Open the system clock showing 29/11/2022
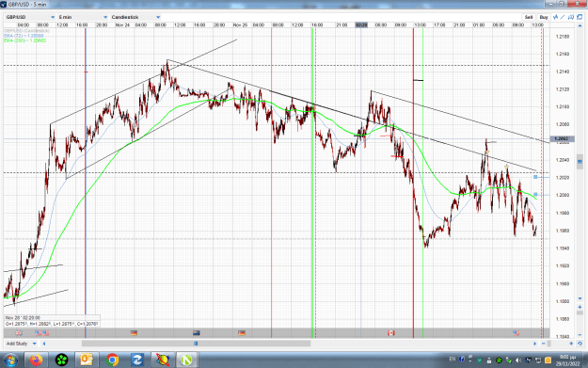The width and height of the screenshot is (588, 368). coord(567,360)
